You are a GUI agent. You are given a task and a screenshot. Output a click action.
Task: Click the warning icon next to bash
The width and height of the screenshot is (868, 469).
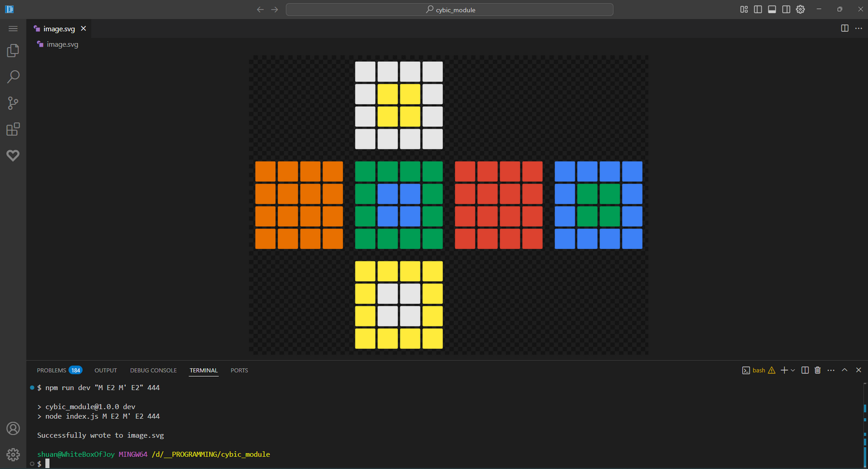771,370
